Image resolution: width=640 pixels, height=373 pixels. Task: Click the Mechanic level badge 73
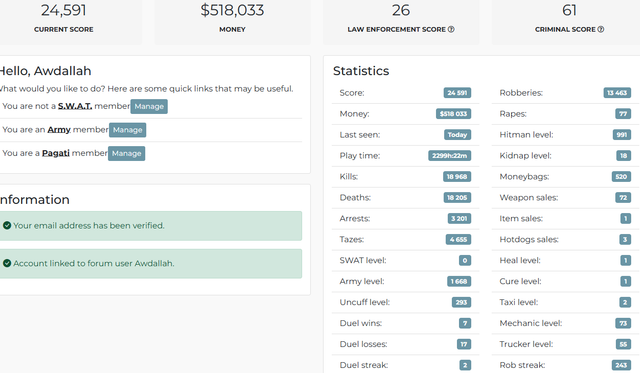coord(623,323)
